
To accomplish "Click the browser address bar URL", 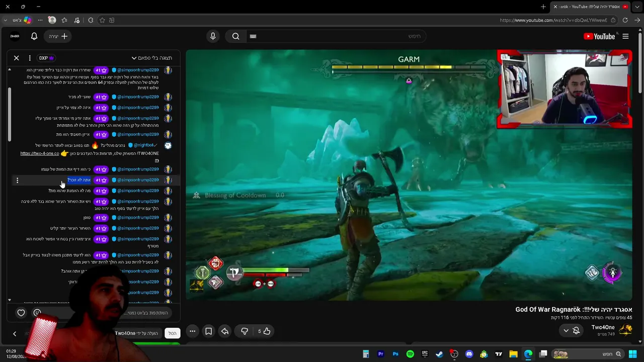I will (553, 20).
